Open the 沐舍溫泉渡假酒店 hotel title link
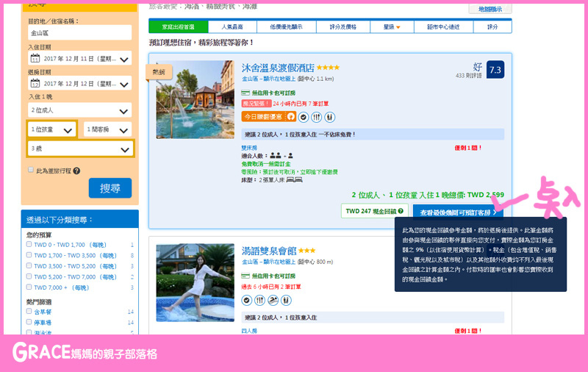The height and width of the screenshot is (372, 588). (x=278, y=68)
